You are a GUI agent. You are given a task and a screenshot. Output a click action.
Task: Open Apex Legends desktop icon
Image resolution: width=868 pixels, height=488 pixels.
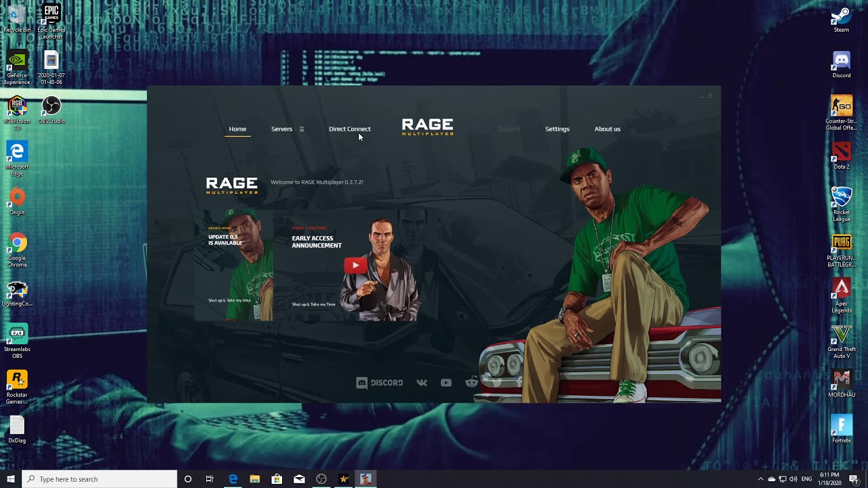[x=842, y=296]
